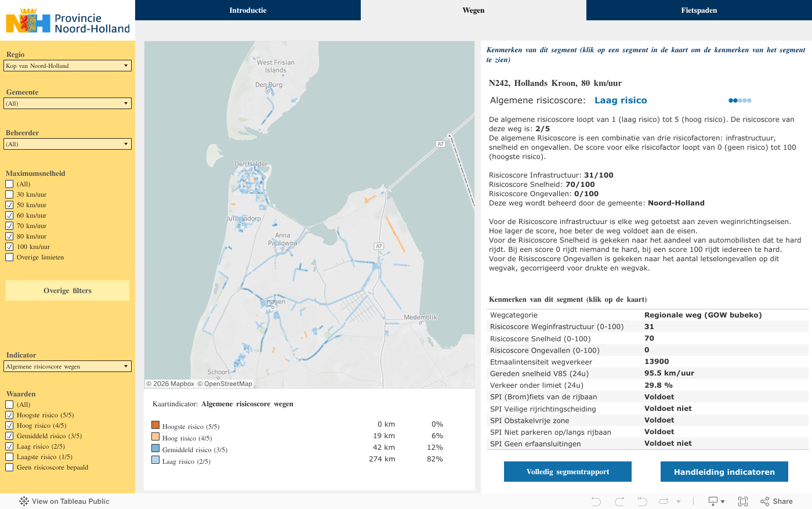Viewport: 812px width, 509px height.
Task: Enter full screen mode via icon
Action: point(743,501)
